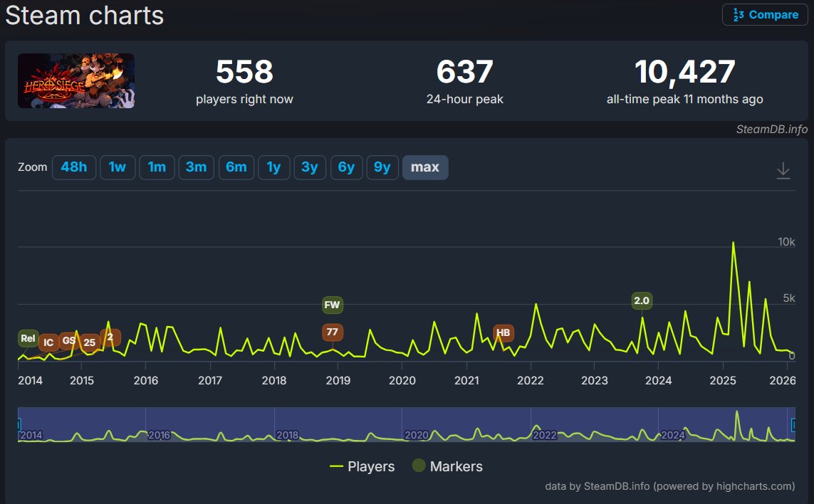The height and width of the screenshot is (504, 814).
Task: Set zoom range to 9y
Action: click(382, 167)
